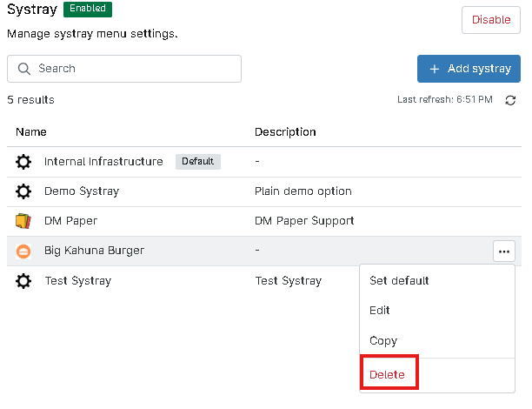
Task: Choose Copy from the context menu
Action: coord(383,341)
